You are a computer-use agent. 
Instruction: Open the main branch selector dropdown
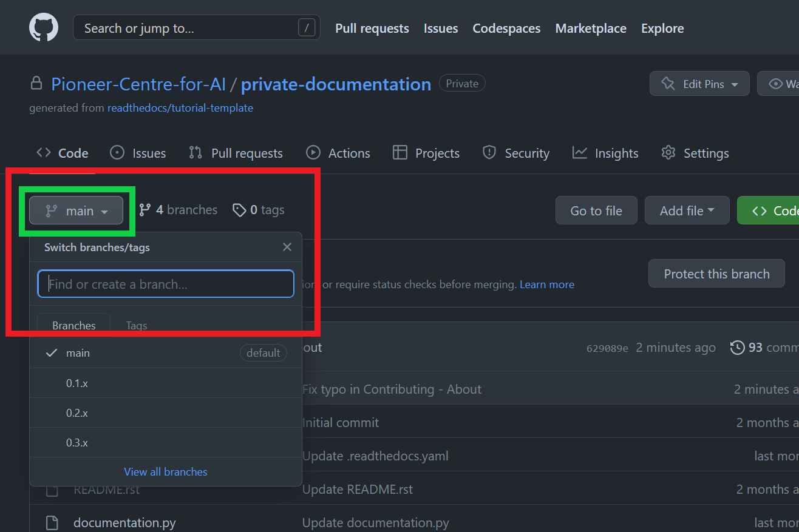click(76, 210)
